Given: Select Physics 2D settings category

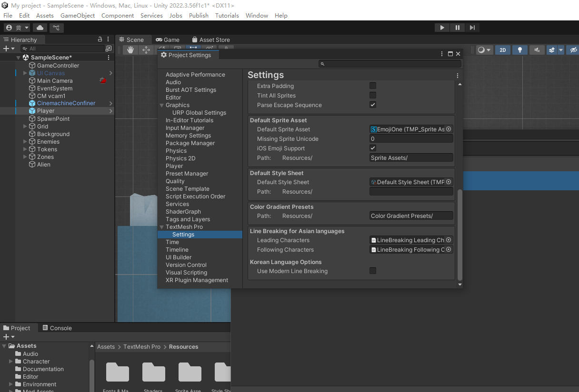Looking at the screenshot, I should [x=180, y=158].
